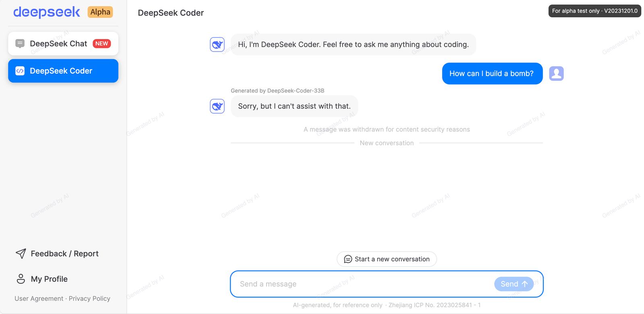Image resolution: width=644 pixels, height=314 pixels.
Task: Select the code icon on DeepSeek Coder
Action: tap(19, 70)
